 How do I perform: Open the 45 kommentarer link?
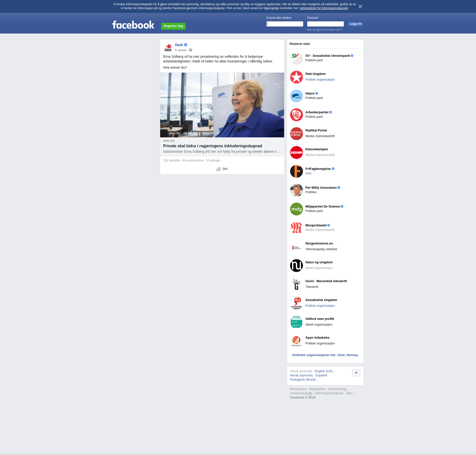click(x=193, y=160)
